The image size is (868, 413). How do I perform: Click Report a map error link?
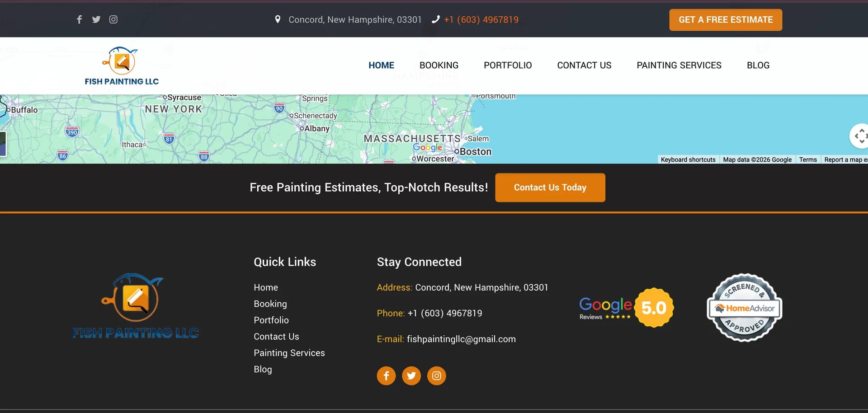coord(845,160)
